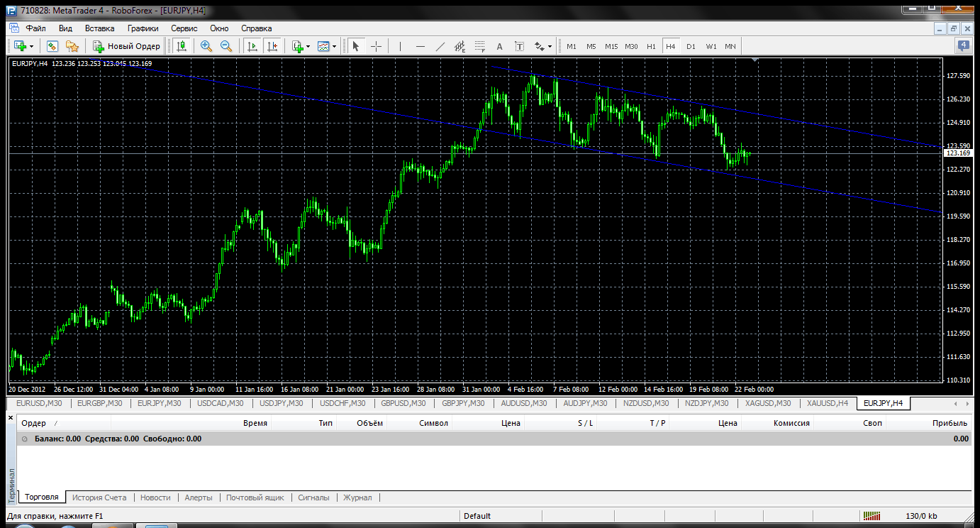Select the Fibonacci retracement tool
Screen dimensions: 980x528
point(479,46)
